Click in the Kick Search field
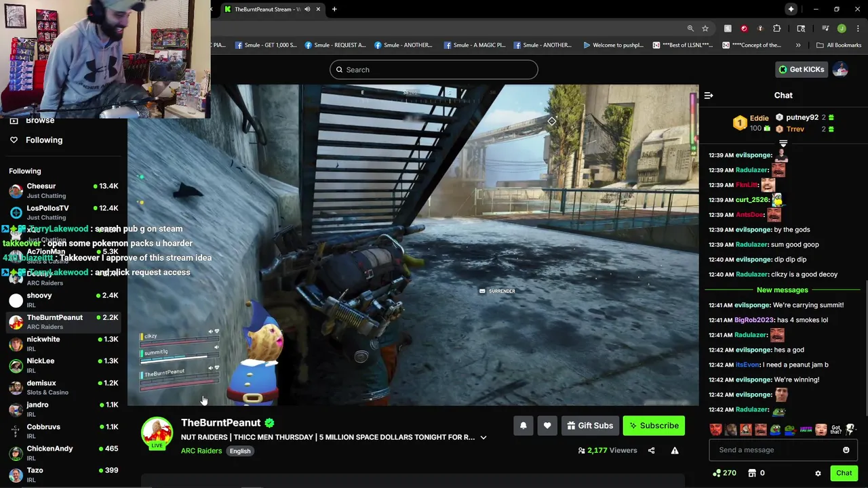 (x=434, y=69)
